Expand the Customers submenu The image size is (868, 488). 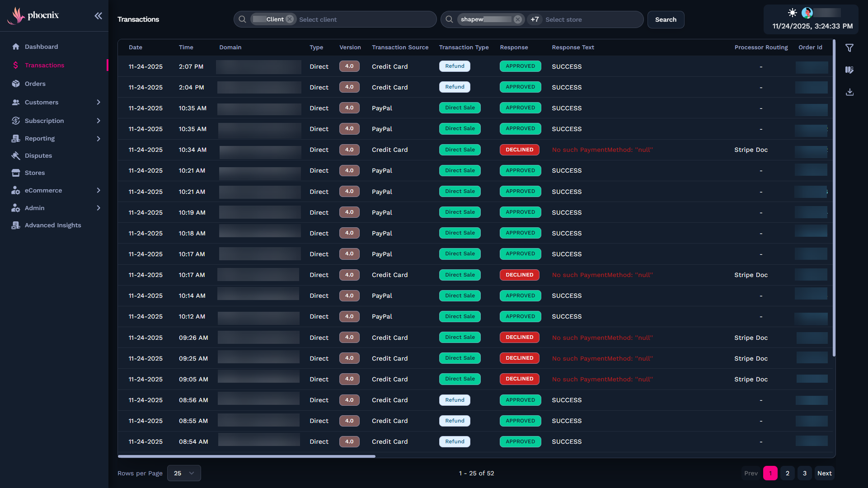(x=99, y=103)
